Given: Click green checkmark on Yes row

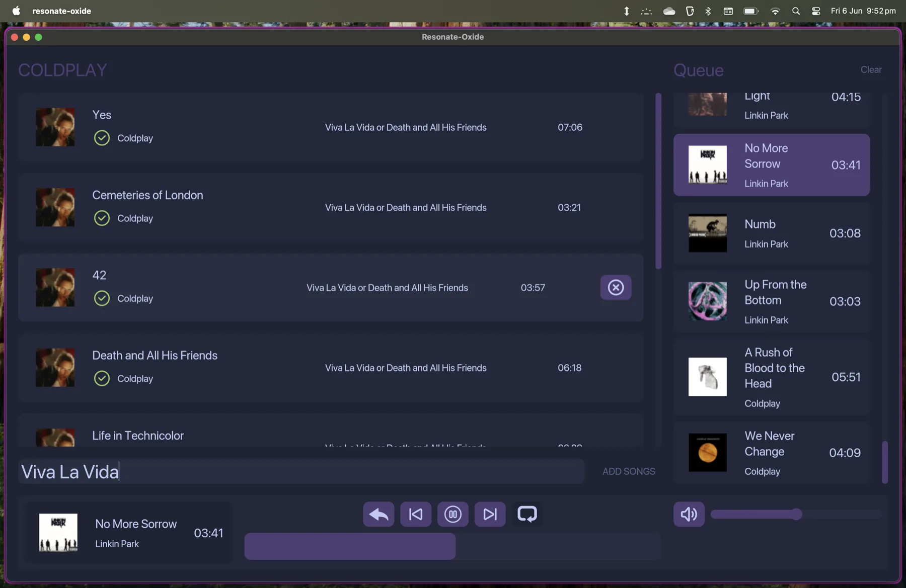Looking at the screenshot, I should pos(102,138).
